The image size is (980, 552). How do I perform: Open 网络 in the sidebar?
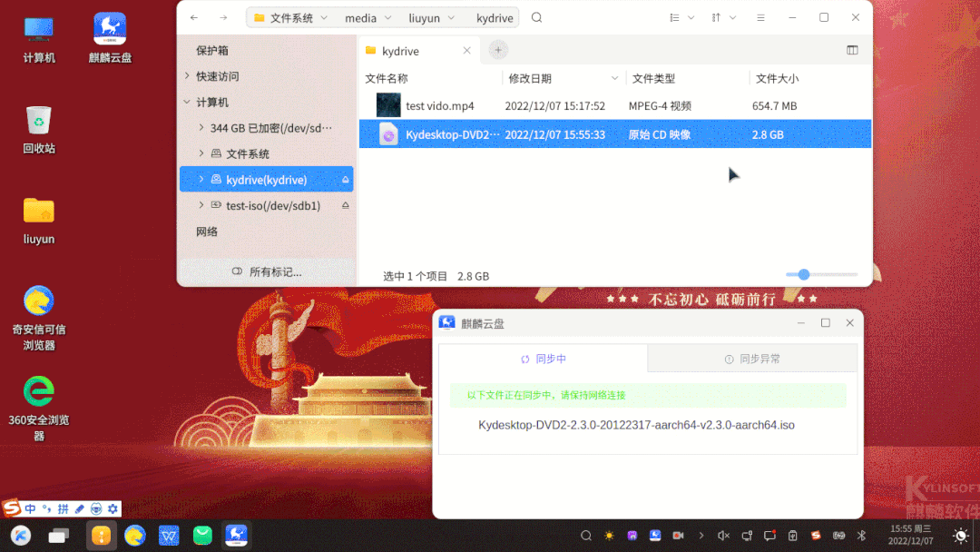click(x=207, y=232)
